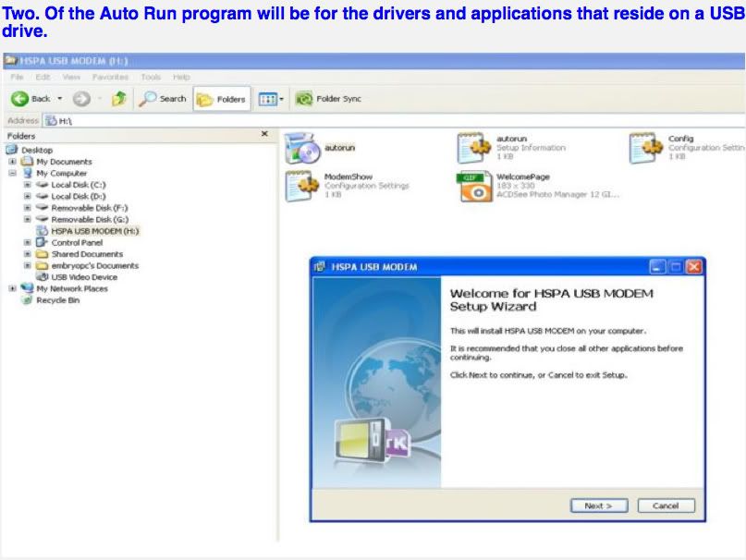Select Control Panel in tree
Viewport: 746px width, 560px height.
point(69,242)
